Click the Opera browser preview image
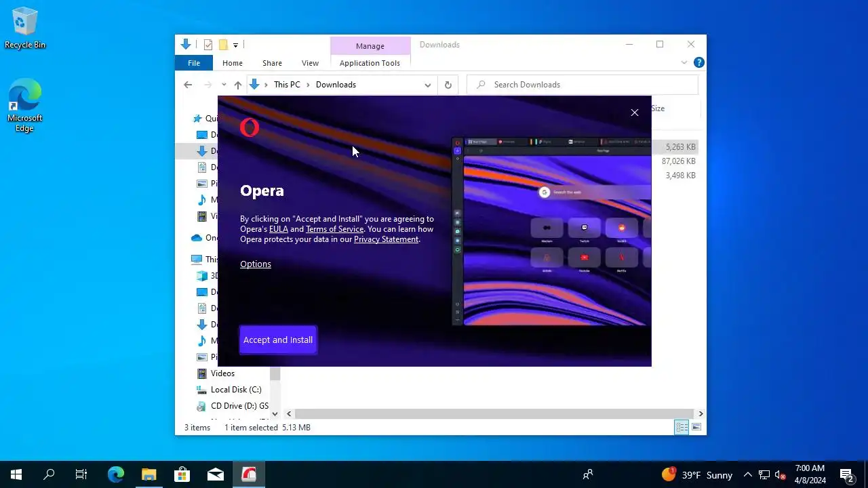Viewport: 868px width, 488px height. [x=551, y=231]
